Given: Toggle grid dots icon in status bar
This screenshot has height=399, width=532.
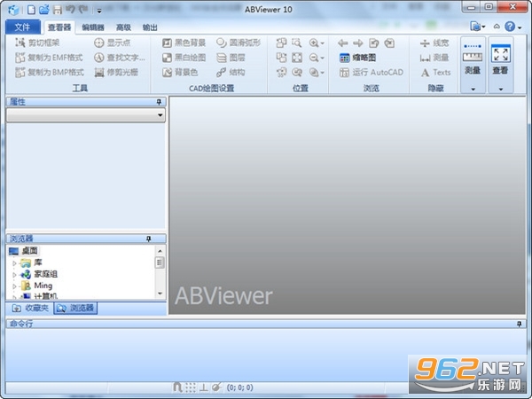Looking at the screenshot, I should click(191, 387).
